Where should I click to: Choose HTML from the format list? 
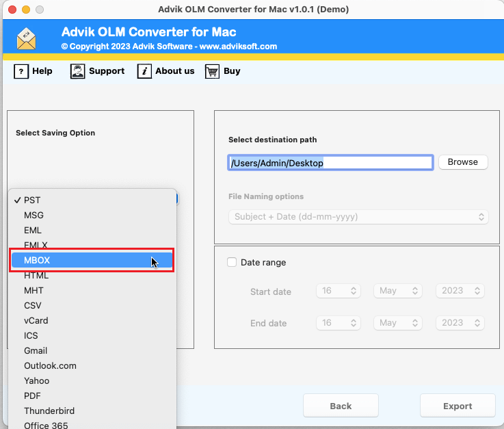point(92,275)
